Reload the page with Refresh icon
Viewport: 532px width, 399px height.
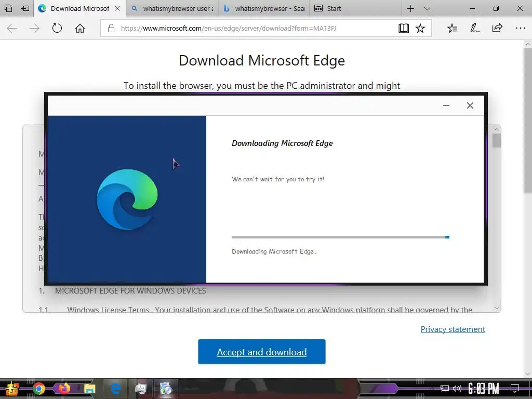click(x=57, y=28)
